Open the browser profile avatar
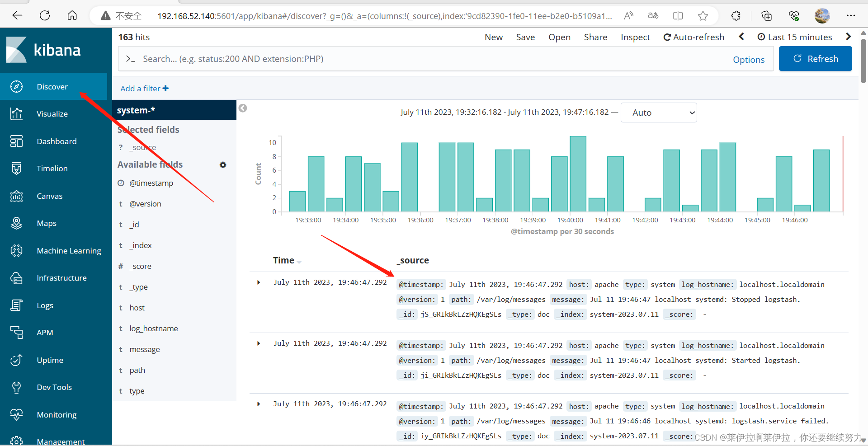Screen dimensions: 868x446 coord(822,16)
